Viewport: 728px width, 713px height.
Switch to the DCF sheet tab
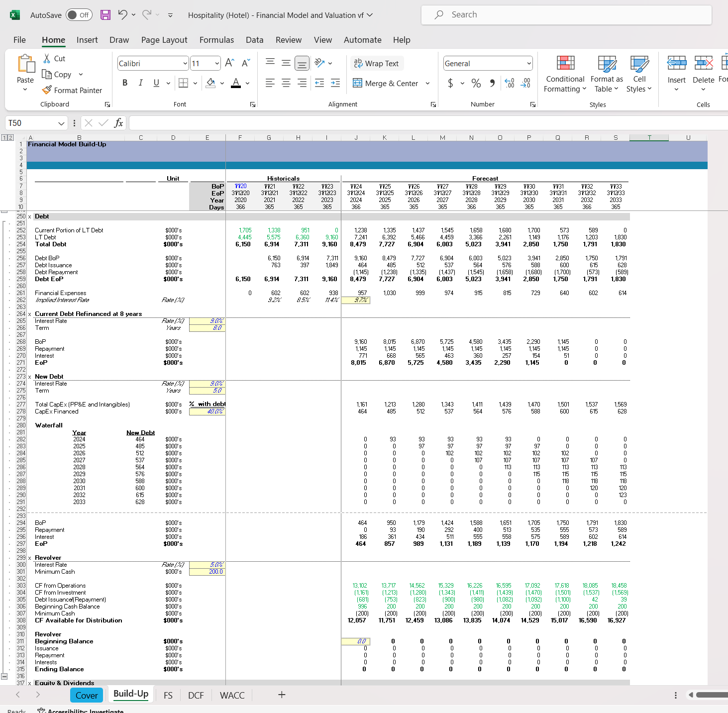[196, 695]
